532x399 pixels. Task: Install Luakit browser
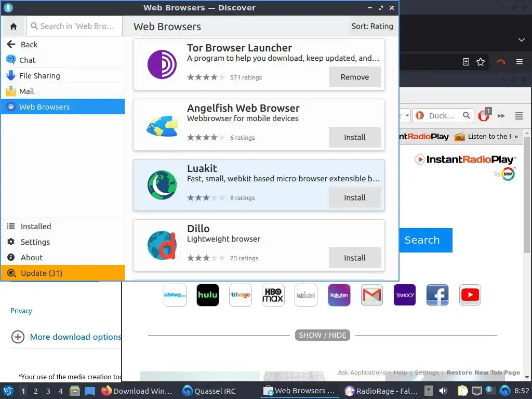pyautogui.click(x=354, y=197)
